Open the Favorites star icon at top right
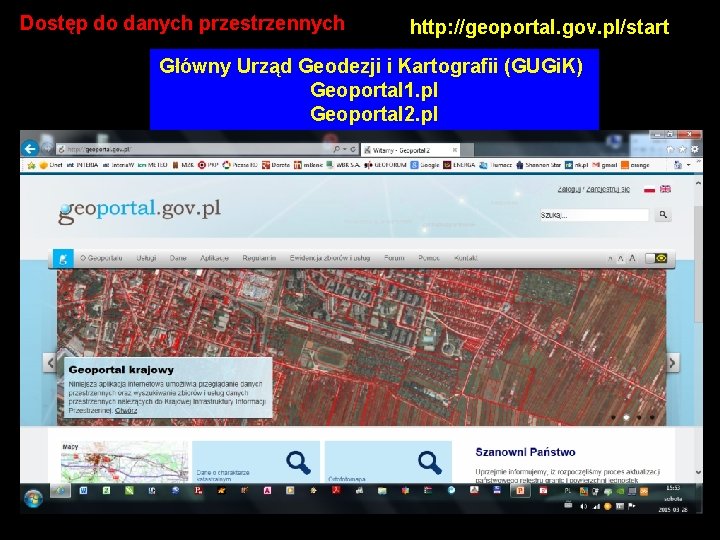The height and width of the screenshot is (540, 720). tap(682, 149)
